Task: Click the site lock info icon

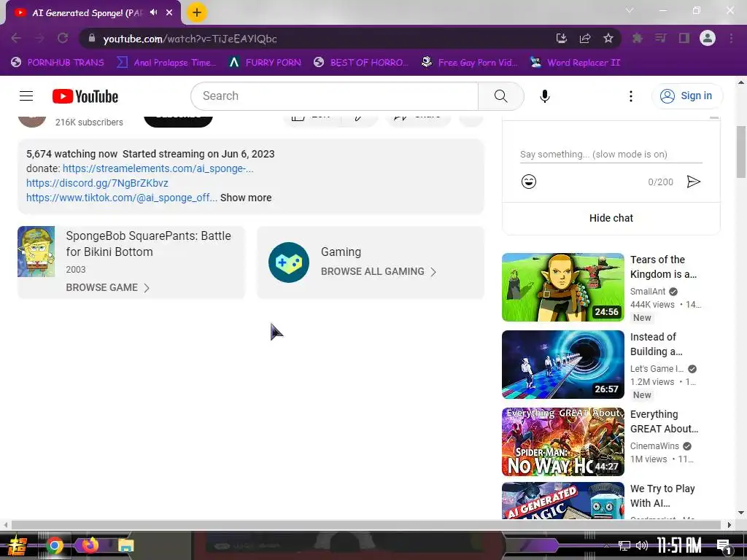Action: pos(91,38)
